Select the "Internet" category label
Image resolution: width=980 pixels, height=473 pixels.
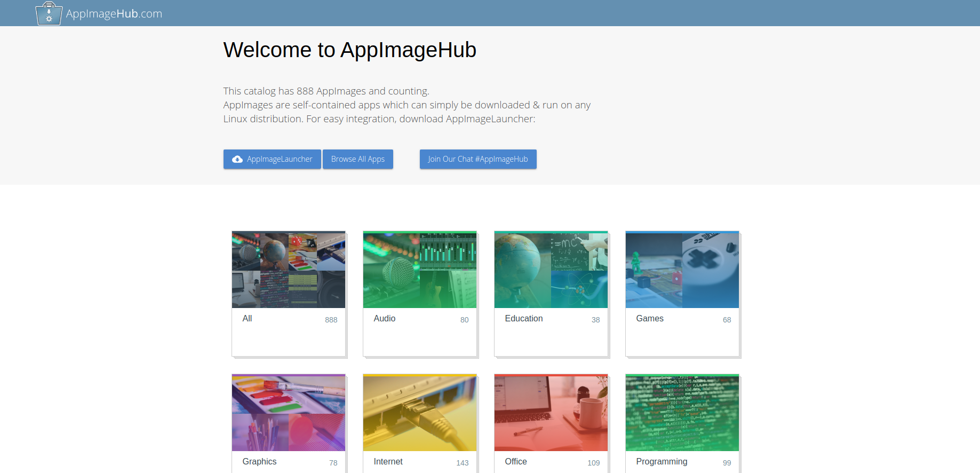388,461
